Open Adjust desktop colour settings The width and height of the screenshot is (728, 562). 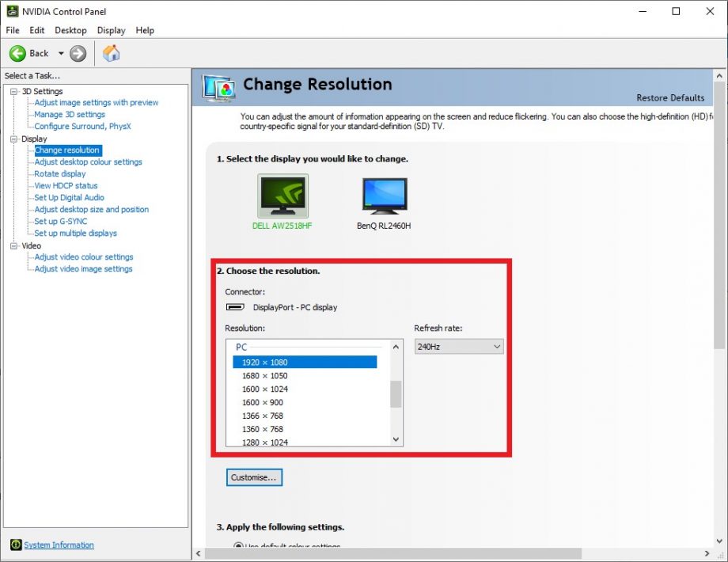click(88, 162)
